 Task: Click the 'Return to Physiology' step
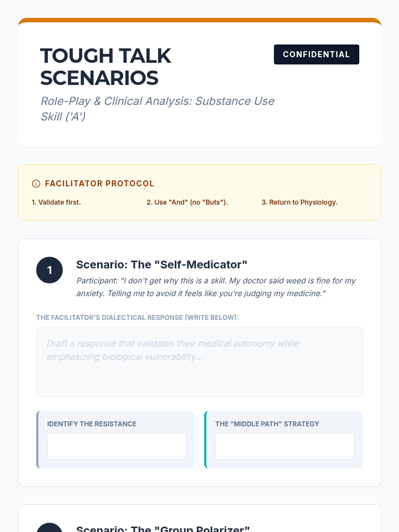(x=299, y=202)
